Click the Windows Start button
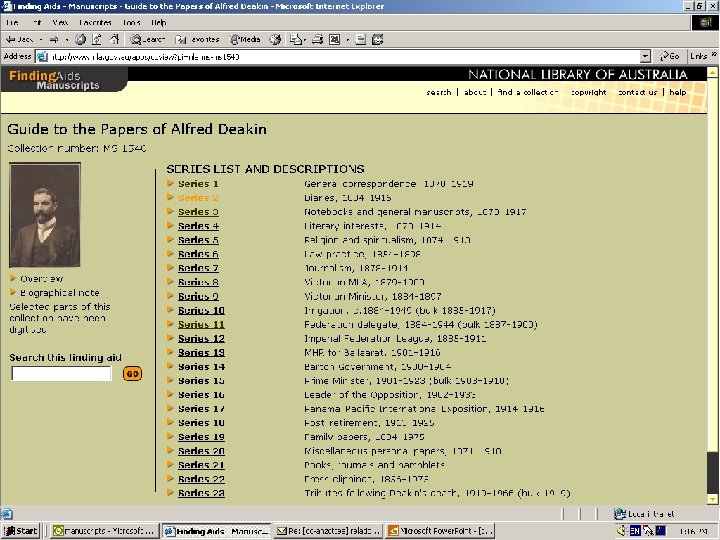Viewport: 720px width, 540px height. [21, 531]
